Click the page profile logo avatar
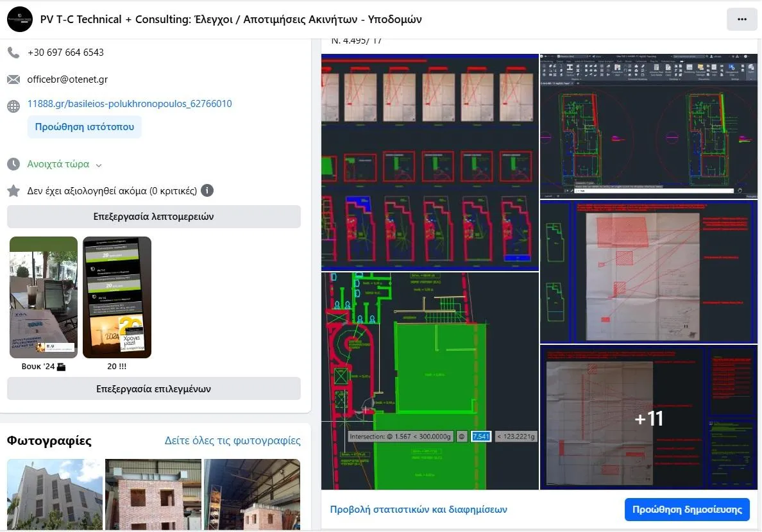 [20, 19]
